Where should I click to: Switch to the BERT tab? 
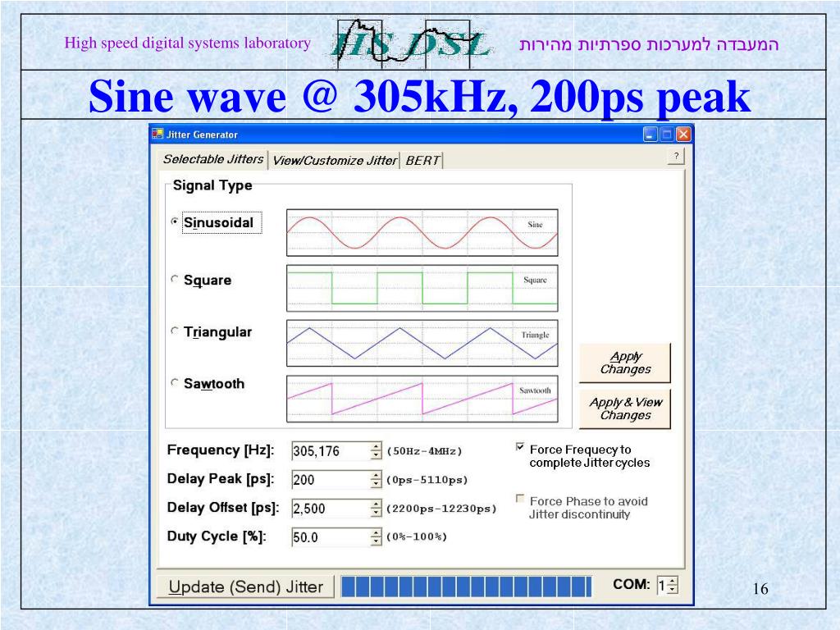(x=422, y=160)
